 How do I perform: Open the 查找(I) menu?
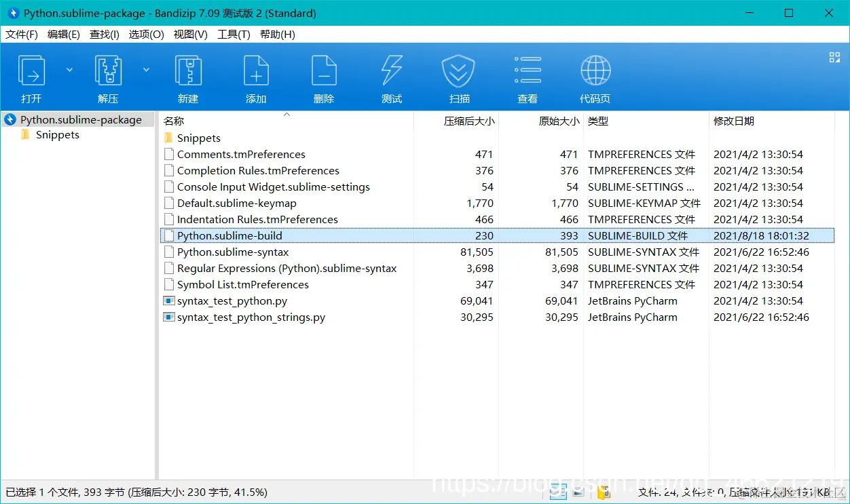pyautogui.click(x=105, y=34)
